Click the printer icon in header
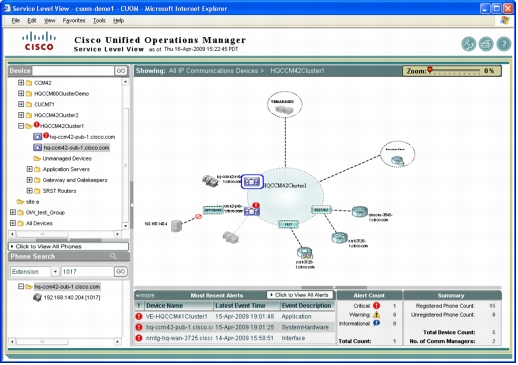 coord(486,44)
